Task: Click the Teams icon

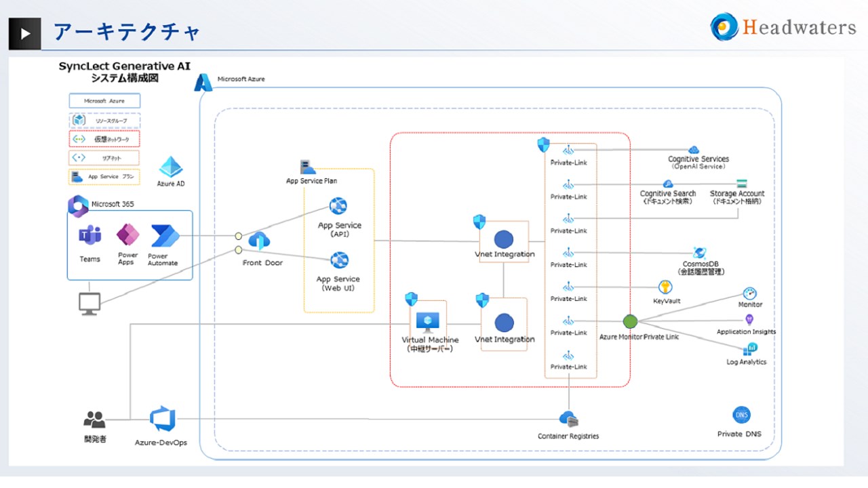Action: (x=90, y=237)
